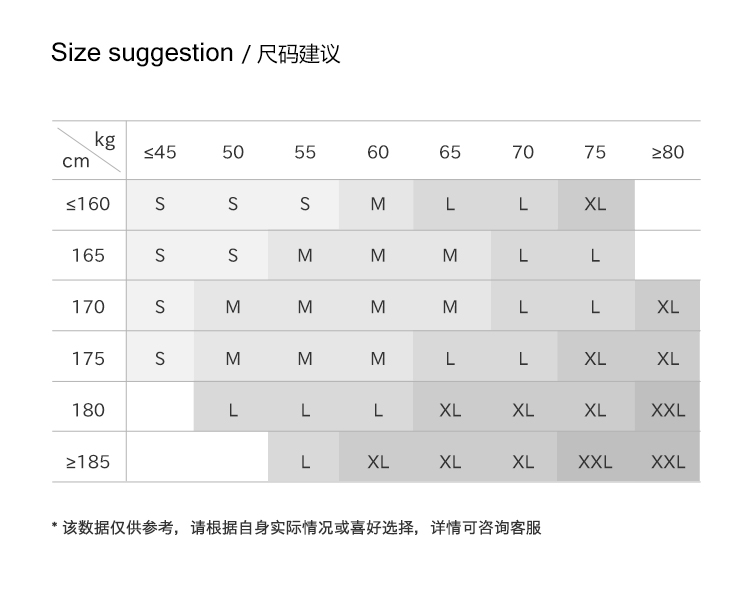Image resolution: width=750 pixels, height=590 pixels.
Task: Select the M cell for ≤160 cm, 60 kg
Action: (378, 204)
